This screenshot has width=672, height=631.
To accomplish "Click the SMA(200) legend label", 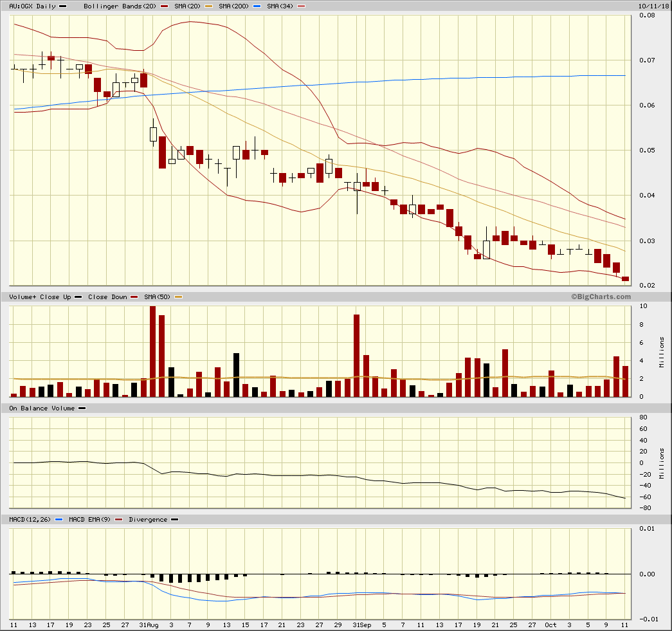I will pyautogui.click(x=233, y=6).
